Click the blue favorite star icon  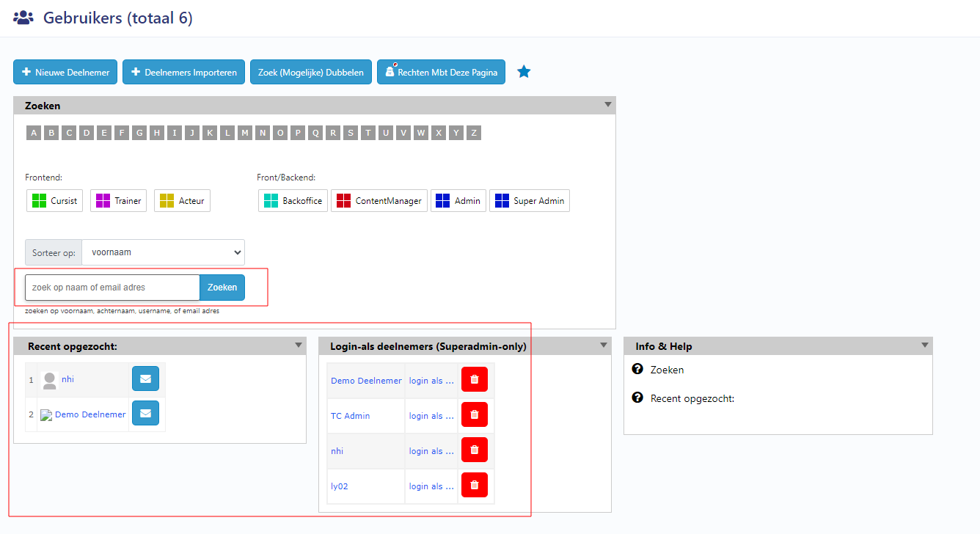pyautogui.click(x=524, y=72)
